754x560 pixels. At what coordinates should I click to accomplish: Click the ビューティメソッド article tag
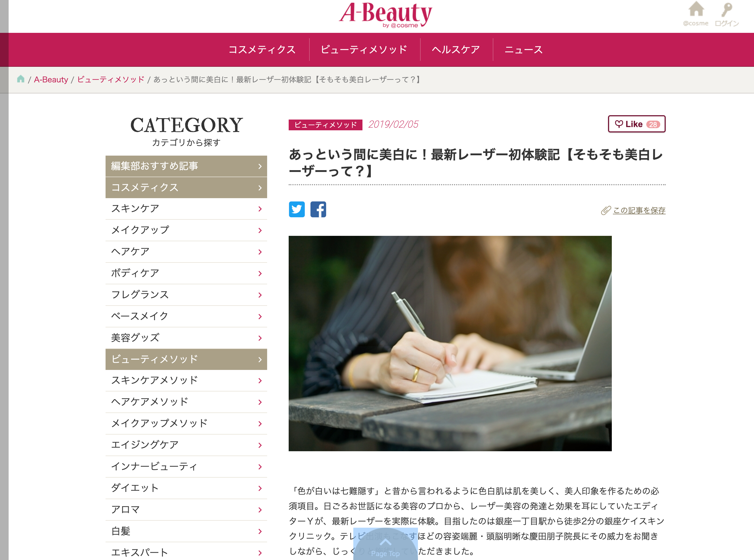326,125
